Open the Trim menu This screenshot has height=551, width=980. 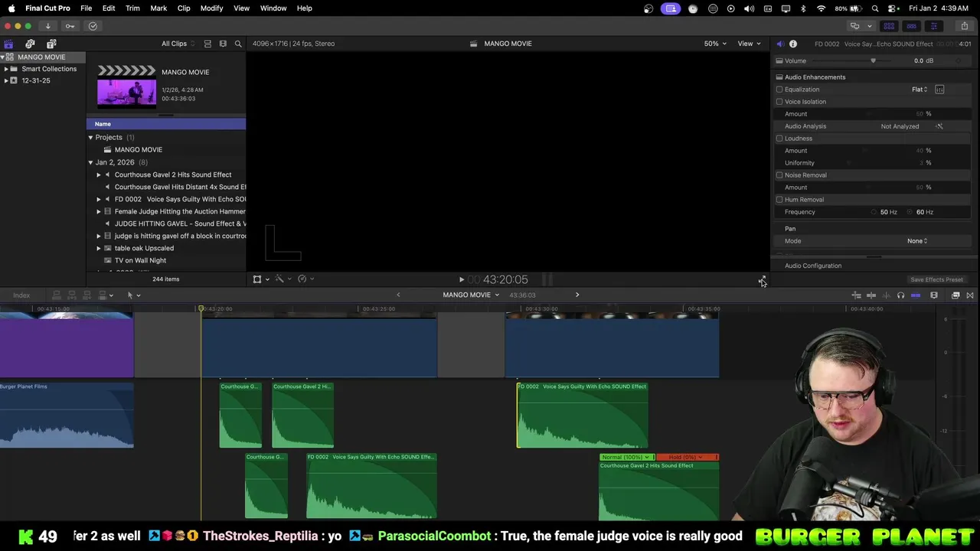(x=132, y=8)
